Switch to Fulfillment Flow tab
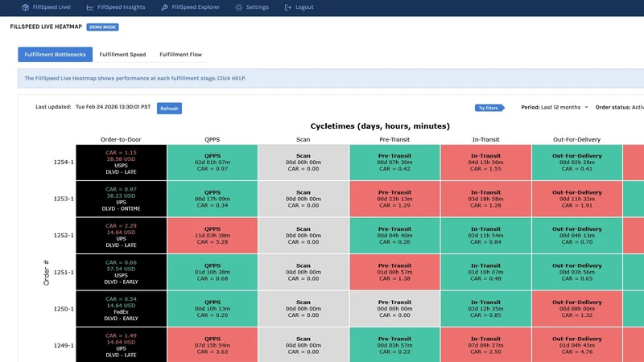The image size is (644, 362). point(180,54)
